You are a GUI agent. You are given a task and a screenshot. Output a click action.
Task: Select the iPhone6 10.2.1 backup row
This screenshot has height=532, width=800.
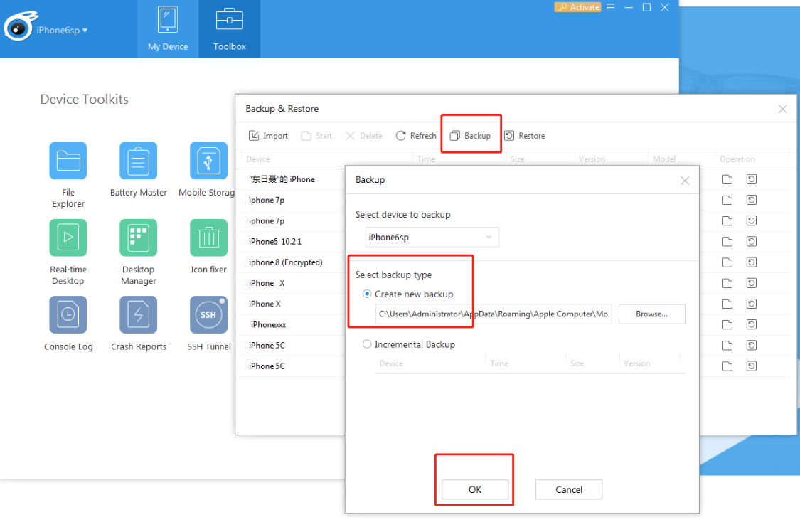pos(291,242)
